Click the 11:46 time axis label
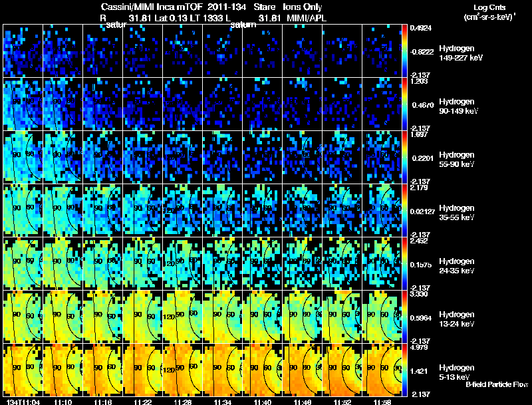532x405 pixels. pos(303,402)
